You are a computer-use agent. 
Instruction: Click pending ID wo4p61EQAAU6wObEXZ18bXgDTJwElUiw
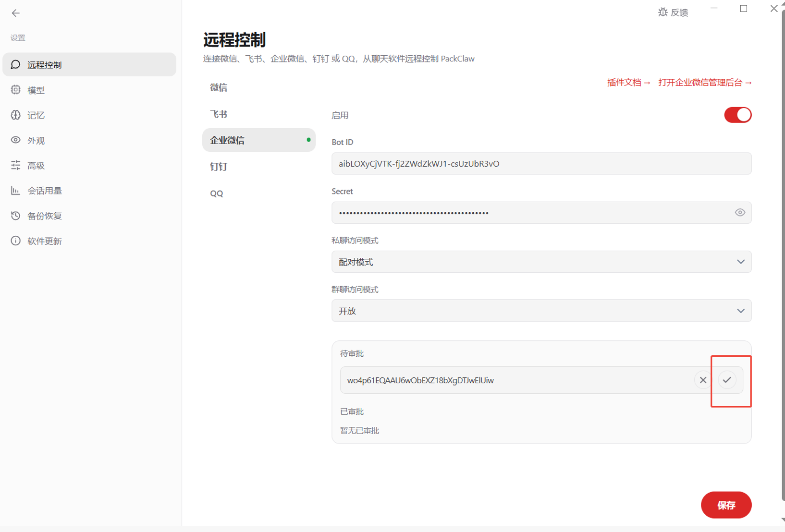coord(420,380)
